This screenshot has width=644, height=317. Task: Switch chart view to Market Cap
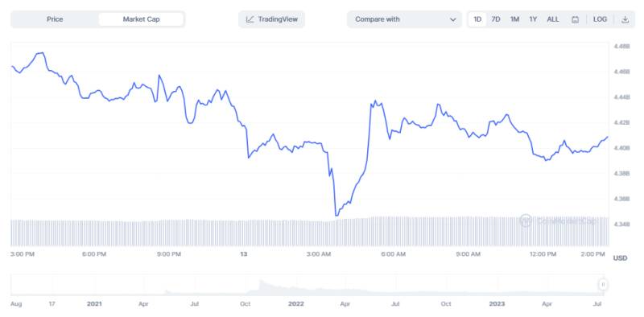[141, 19]
